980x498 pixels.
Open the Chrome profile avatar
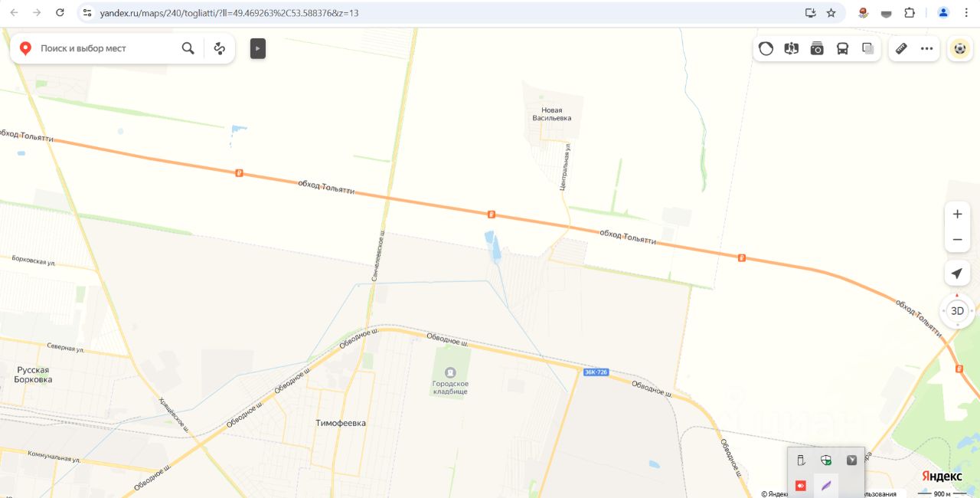[x=943, y=13]
